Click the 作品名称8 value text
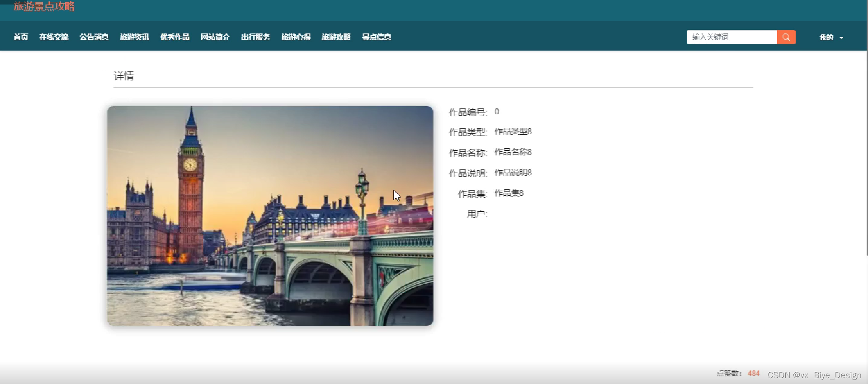The image size is (868, 384). (513, 152)
